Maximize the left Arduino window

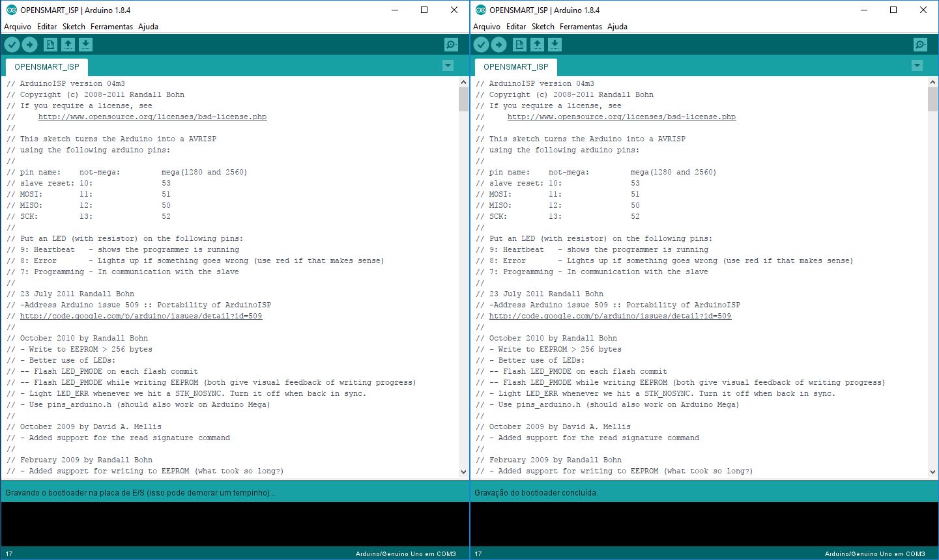point(424,10)
